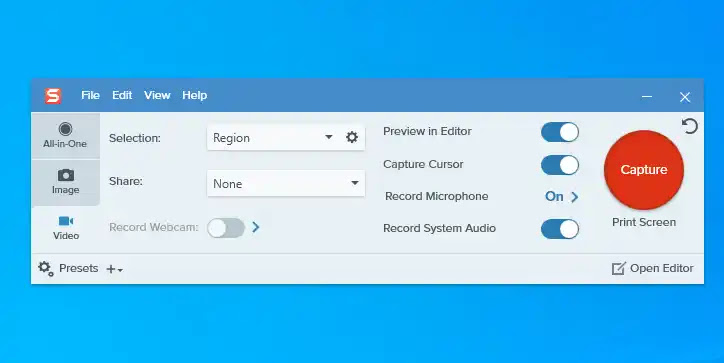Click the Open Editor button
724x363 pixels.
pyautogui.click(x=652, y=268)
